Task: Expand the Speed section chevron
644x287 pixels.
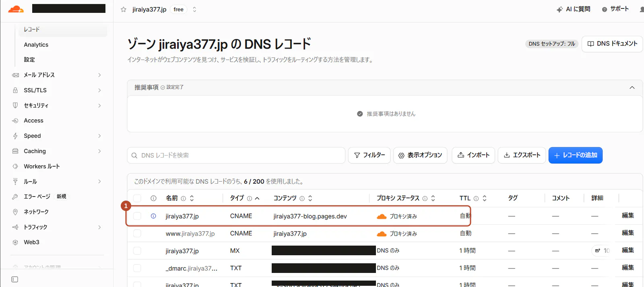Action: (x=99, y=136)
